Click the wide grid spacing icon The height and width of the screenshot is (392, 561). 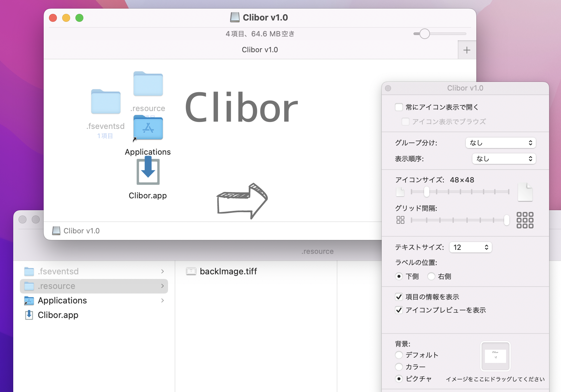pos(525,220)
